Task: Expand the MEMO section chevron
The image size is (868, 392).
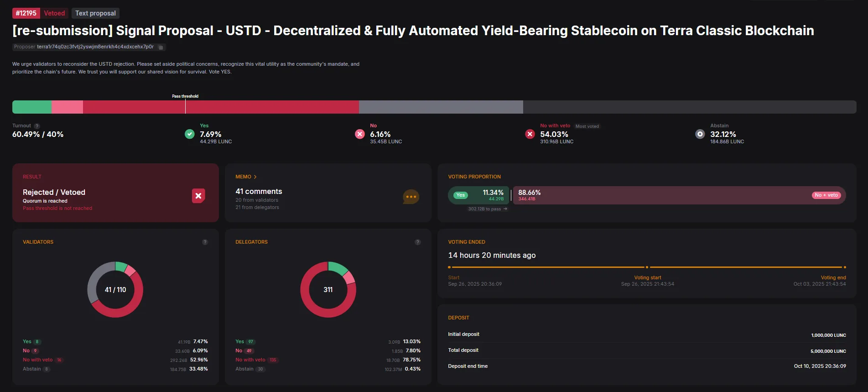Action: (x=255, y=177)
